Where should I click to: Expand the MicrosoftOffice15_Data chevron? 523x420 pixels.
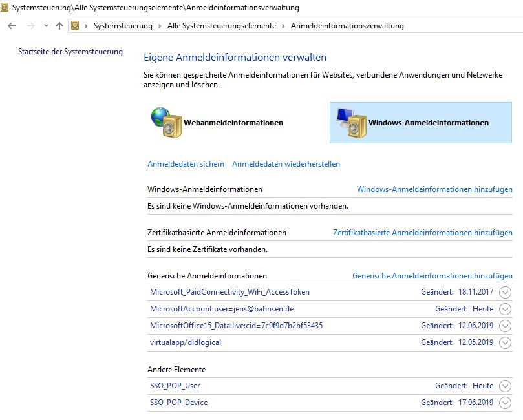point(505,326)
